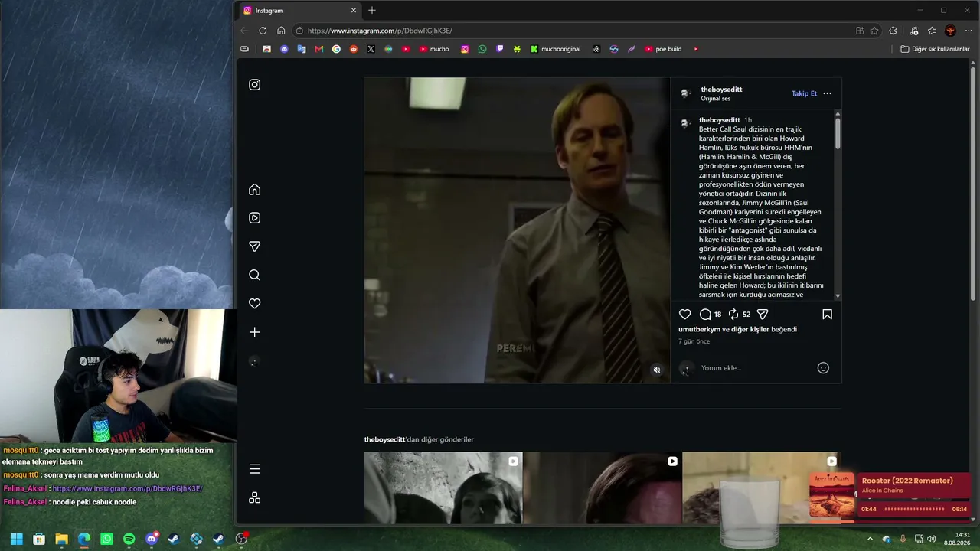
Task: Open theboyseditt link in other posts heading
Action: [x=384, y=439]
